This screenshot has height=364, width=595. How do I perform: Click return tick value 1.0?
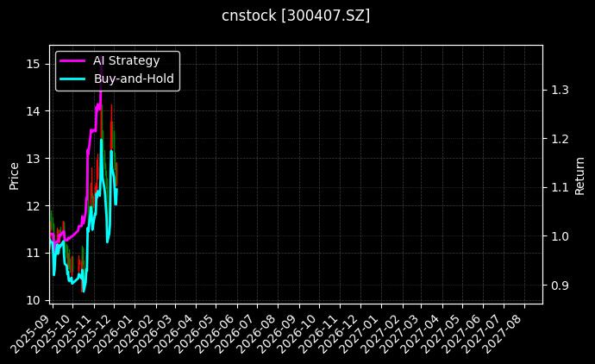tap(560, 236)
